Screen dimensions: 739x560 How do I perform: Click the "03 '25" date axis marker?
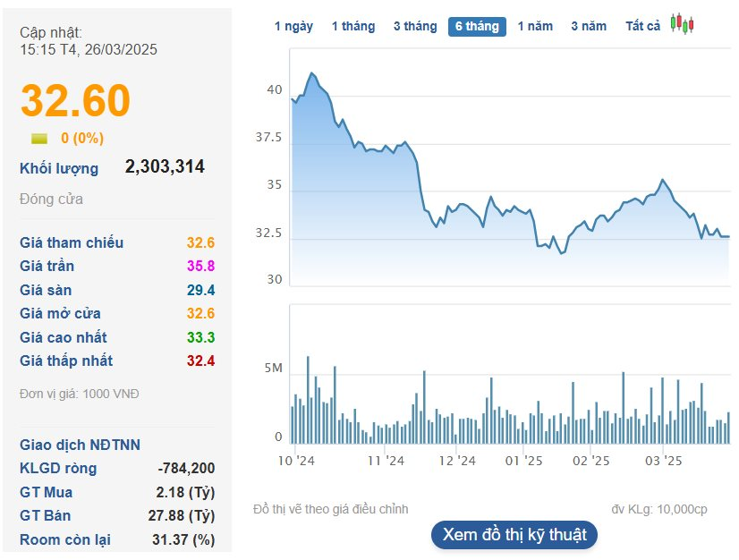(663, 462)
